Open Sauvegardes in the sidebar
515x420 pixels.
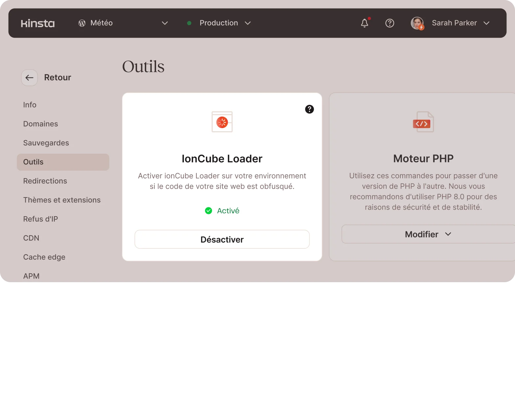click(x=46, y=143)
